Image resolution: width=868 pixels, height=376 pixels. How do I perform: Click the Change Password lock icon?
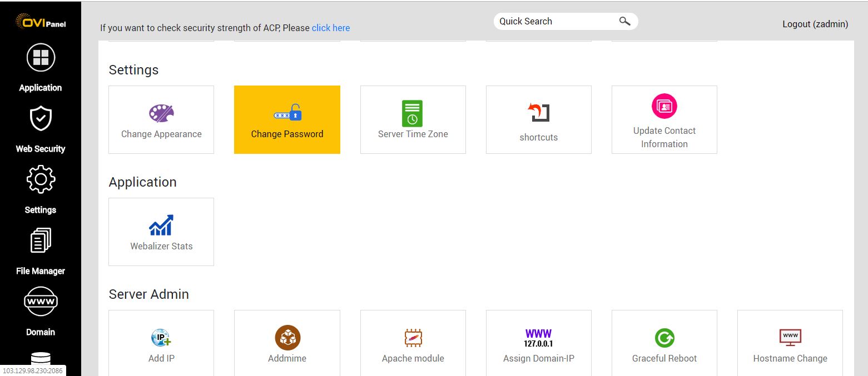pyautogui.click(x=287, y=113)
